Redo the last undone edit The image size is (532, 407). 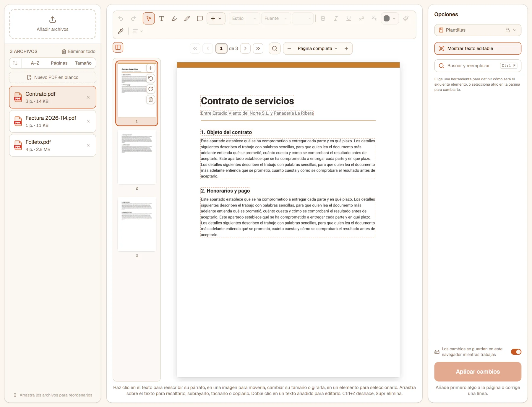tap(133, 19)
